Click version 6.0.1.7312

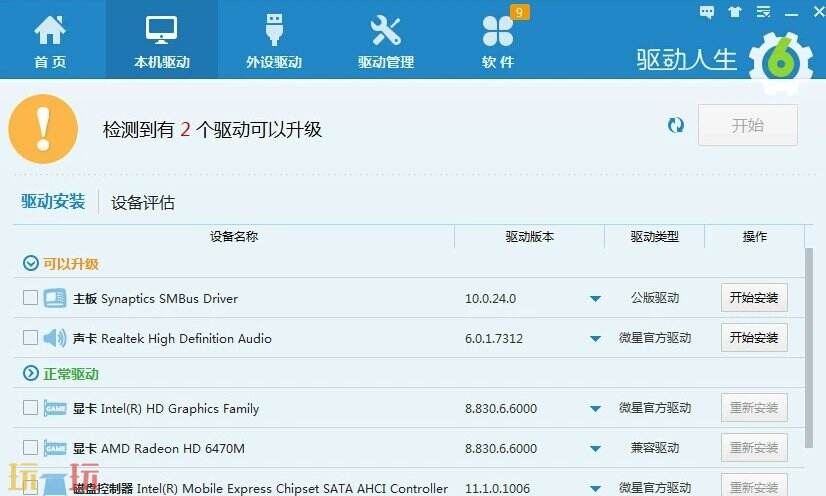click(494, 339)
